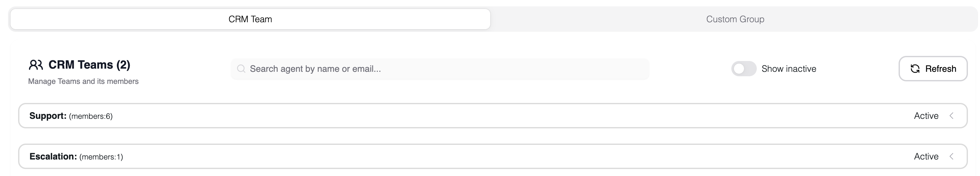Focus the search agent input field
980x176 pixels.
coord(445,69)
